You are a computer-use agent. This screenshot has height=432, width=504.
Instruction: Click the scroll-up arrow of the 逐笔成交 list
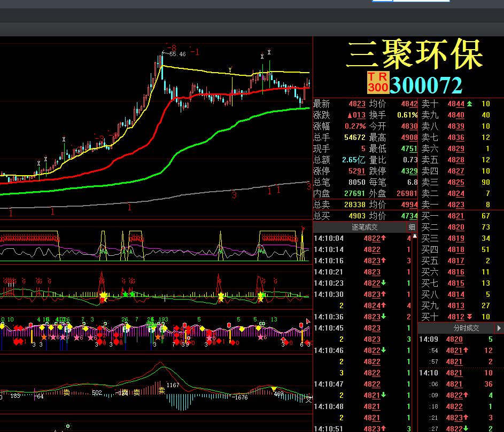[x=415, y=236]
